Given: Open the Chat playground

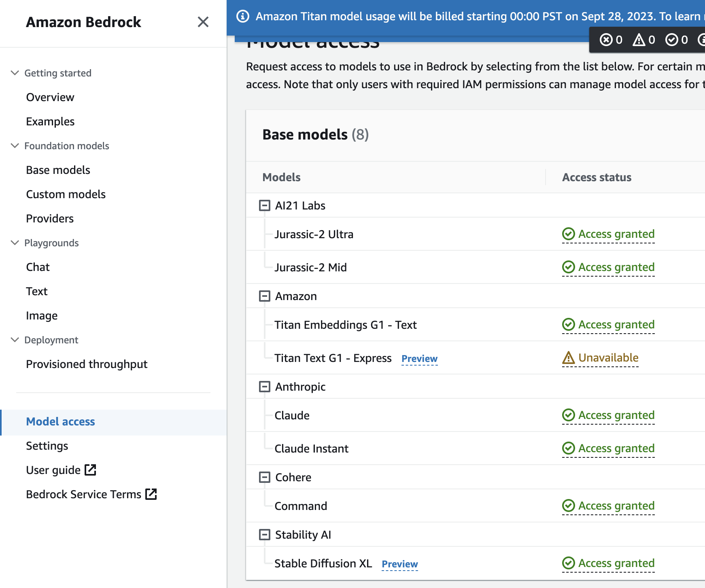Looking at the screenshot, I should tap(38, 267).
